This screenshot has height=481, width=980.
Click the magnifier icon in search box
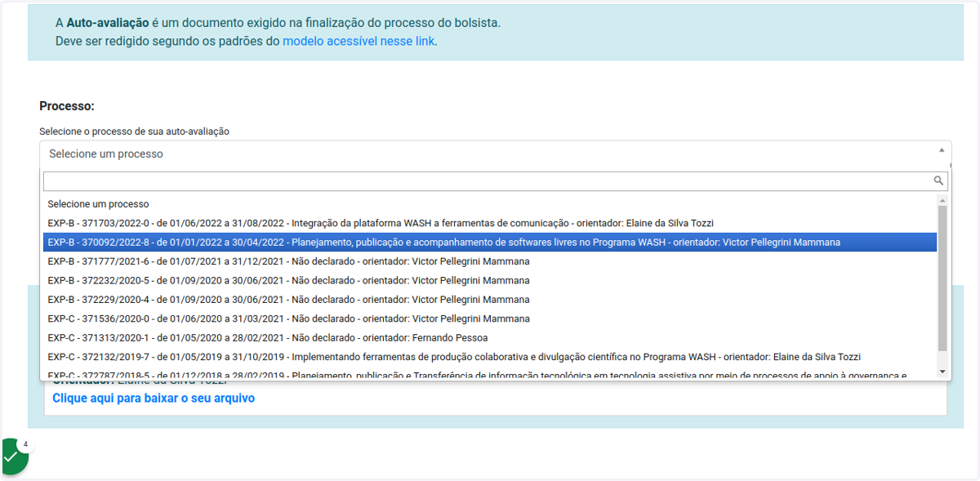[x=939, y=180]
